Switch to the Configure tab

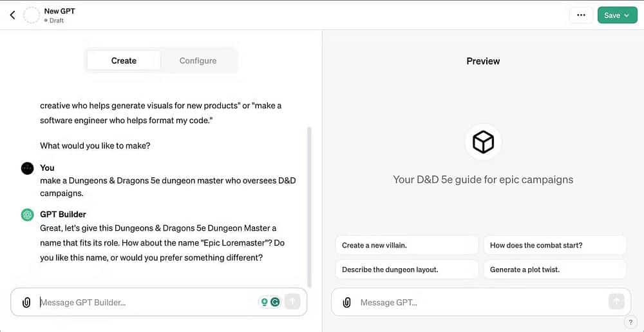(198, 61)
